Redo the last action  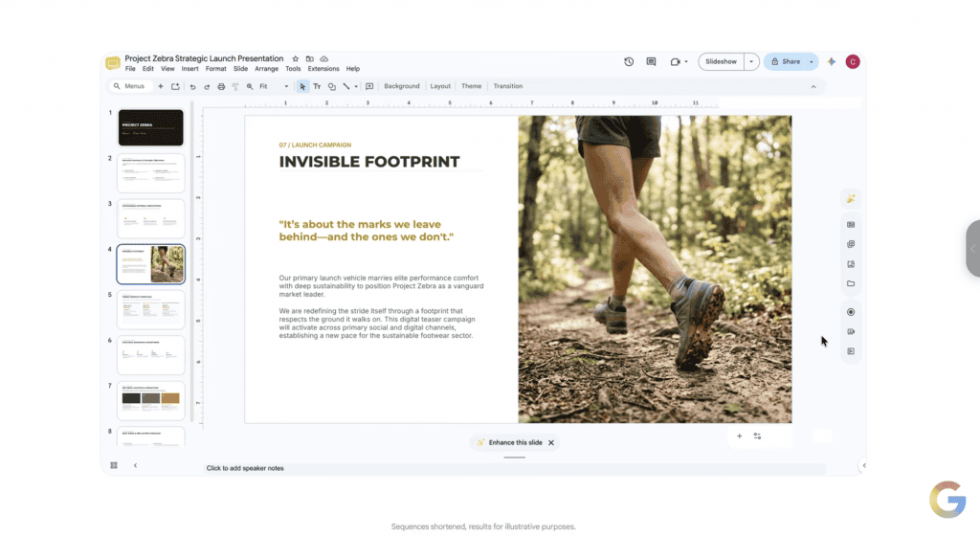tap(207, 86)
